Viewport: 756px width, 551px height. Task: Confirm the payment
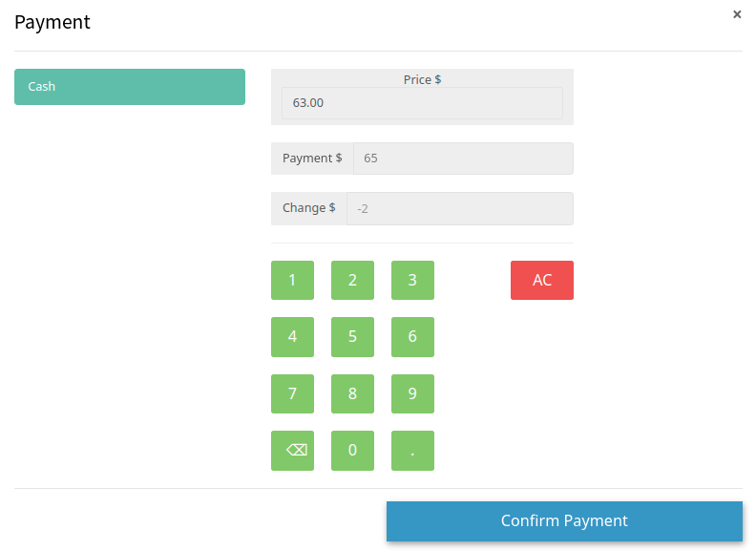click(564, 521)
